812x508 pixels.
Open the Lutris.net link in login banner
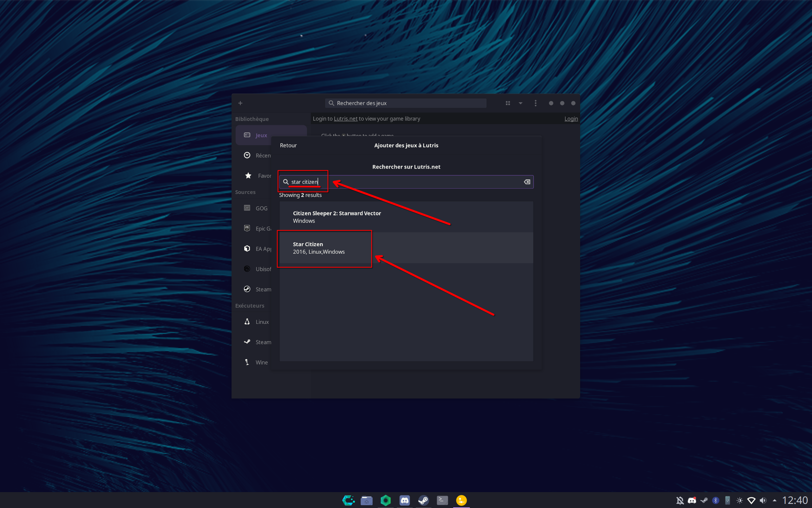[x=345, y=119]
